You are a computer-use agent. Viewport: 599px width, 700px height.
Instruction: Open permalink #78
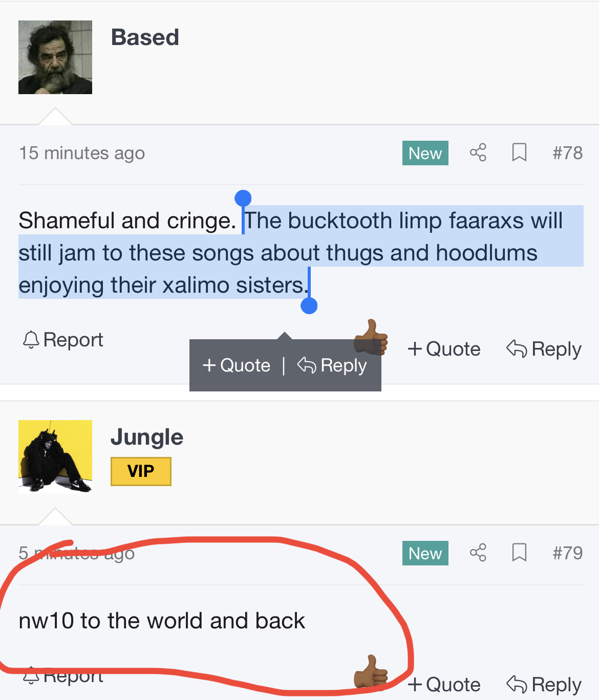pyautogui.click(x=568, y=152)
